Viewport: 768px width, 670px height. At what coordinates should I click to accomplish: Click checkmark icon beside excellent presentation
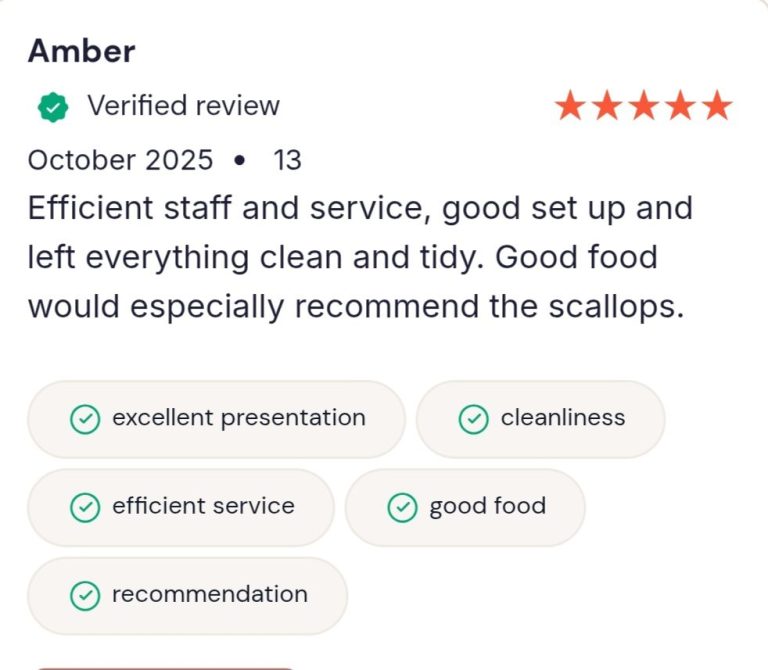pos(85,419)
